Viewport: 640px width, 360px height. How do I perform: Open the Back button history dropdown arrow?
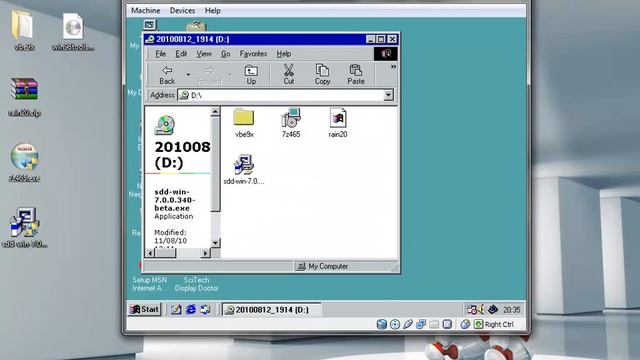click(x=188, y=75)
